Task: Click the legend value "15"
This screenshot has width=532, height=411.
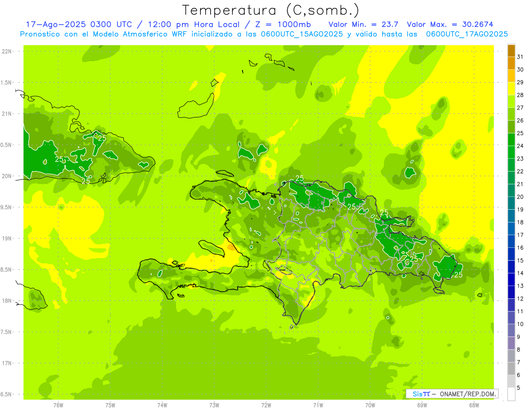Action: (520, 260)
